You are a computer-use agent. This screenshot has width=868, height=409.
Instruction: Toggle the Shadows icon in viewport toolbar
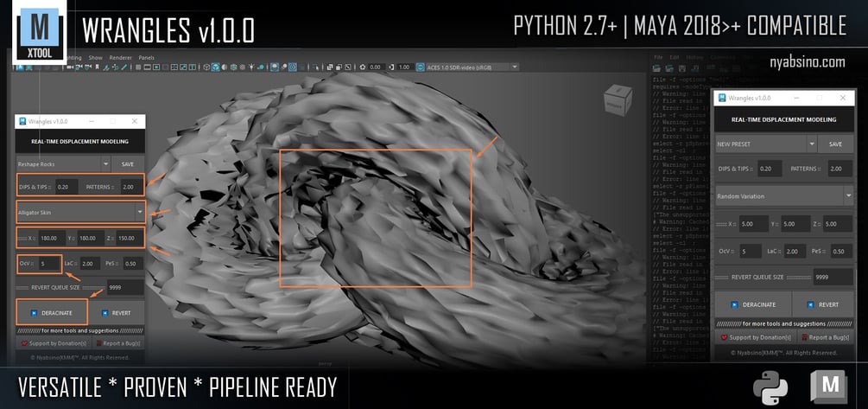261,67
